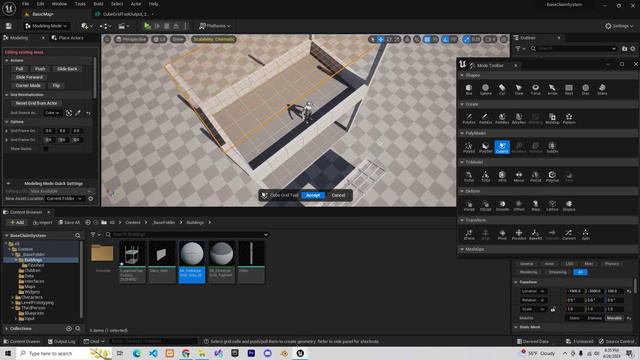Screen dimensions: 640x360
Task: Open the Output Log
Action: click(61, 341)
